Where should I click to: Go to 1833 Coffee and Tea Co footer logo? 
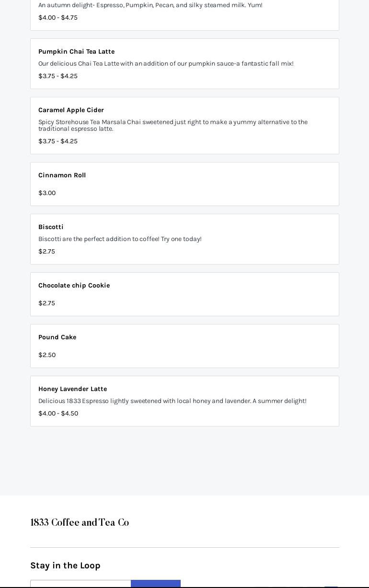point(80,523)
